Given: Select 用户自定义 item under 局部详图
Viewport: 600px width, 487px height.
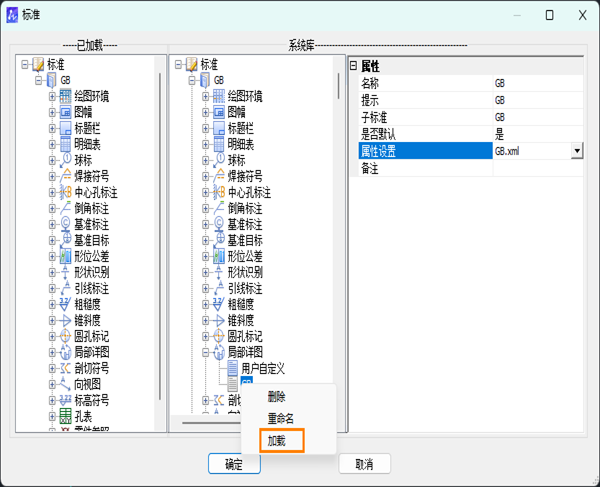Looking at the screenshot, I should point(263,368).
